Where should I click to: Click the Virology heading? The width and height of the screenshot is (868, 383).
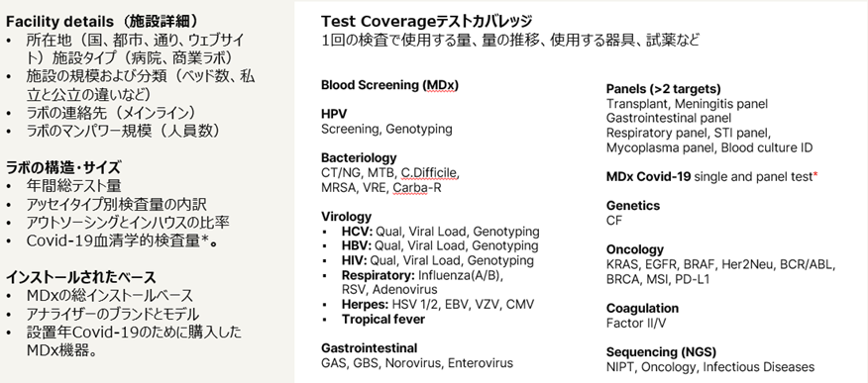click(347, 216)
